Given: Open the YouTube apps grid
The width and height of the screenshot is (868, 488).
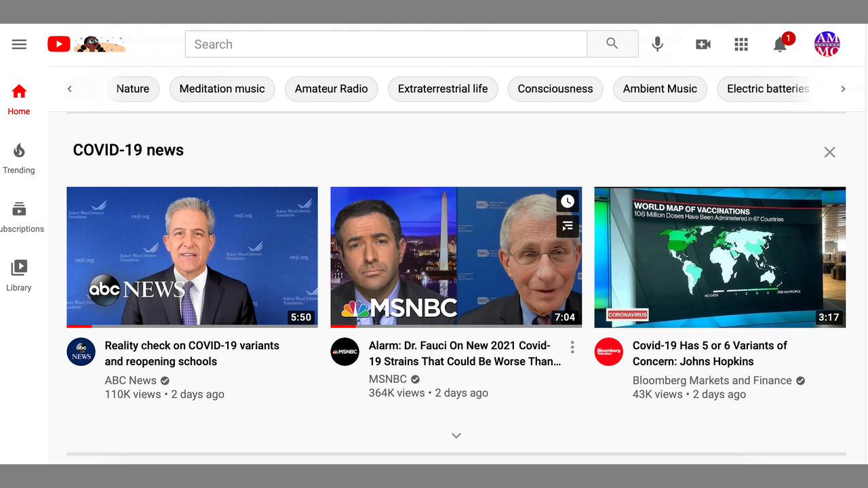Looking at the screenshot, I should tap(741, 45).
